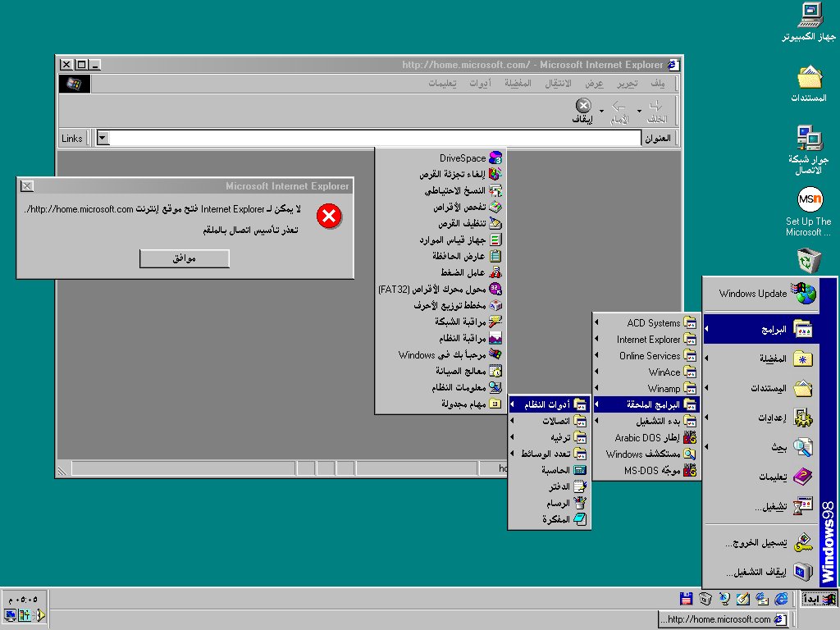Click the display monitor tray icon
Screen dimensions: 840x630
point(10,615)
